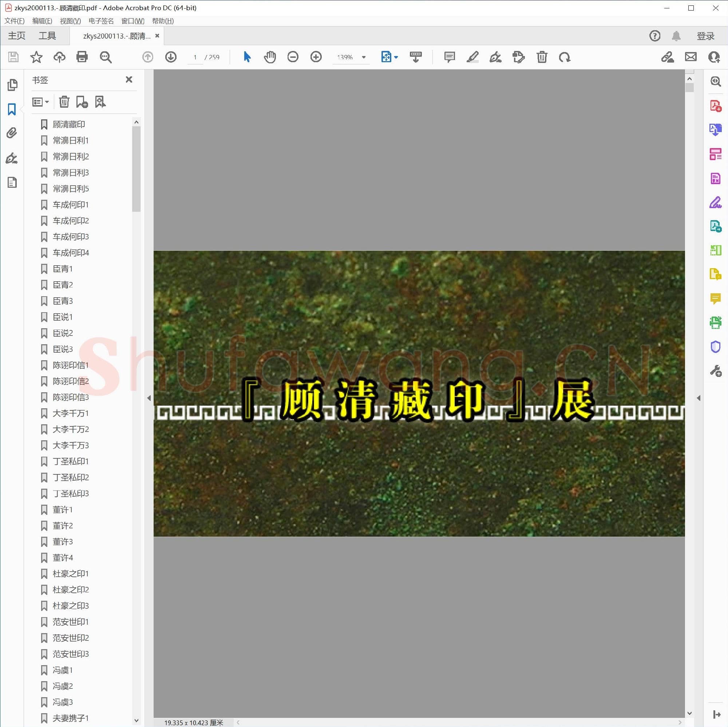Open the 车成何印1 bookmark
The height and width of the screenshot is (727, 728).
click(71, 204)
